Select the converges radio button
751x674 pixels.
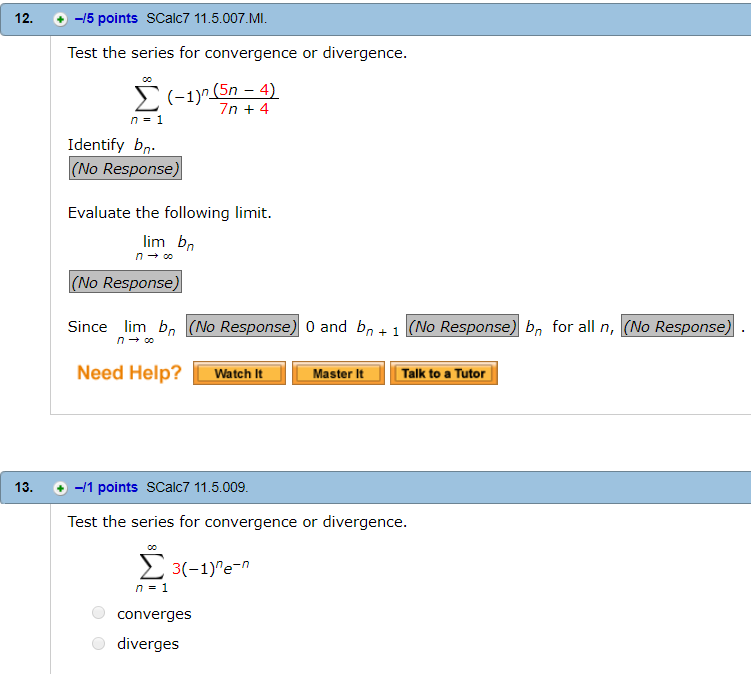[x=98, y=613]
